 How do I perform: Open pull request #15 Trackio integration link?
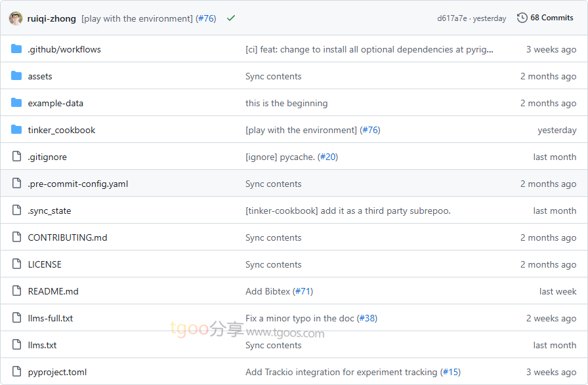pyautogui.click(x=450, y=372)
